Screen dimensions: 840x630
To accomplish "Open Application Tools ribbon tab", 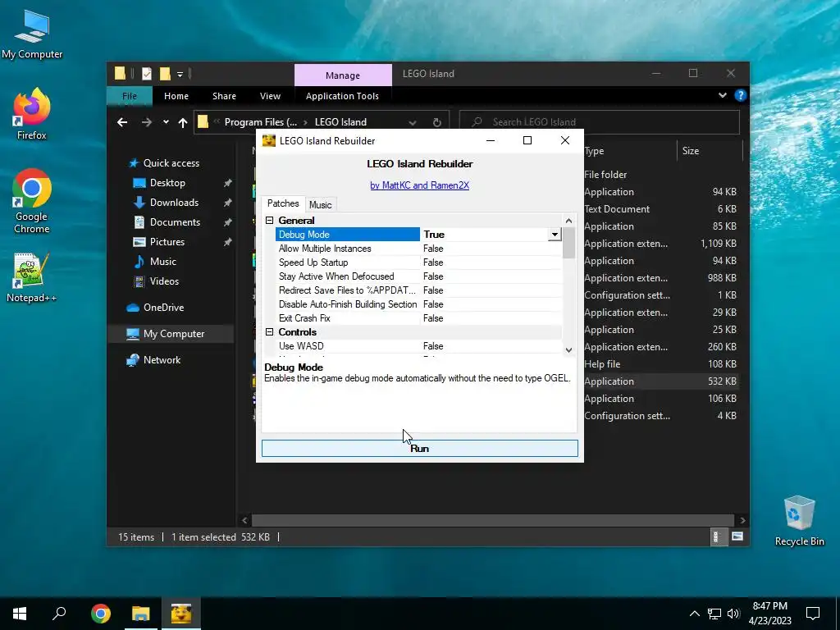I will point(342,96).
